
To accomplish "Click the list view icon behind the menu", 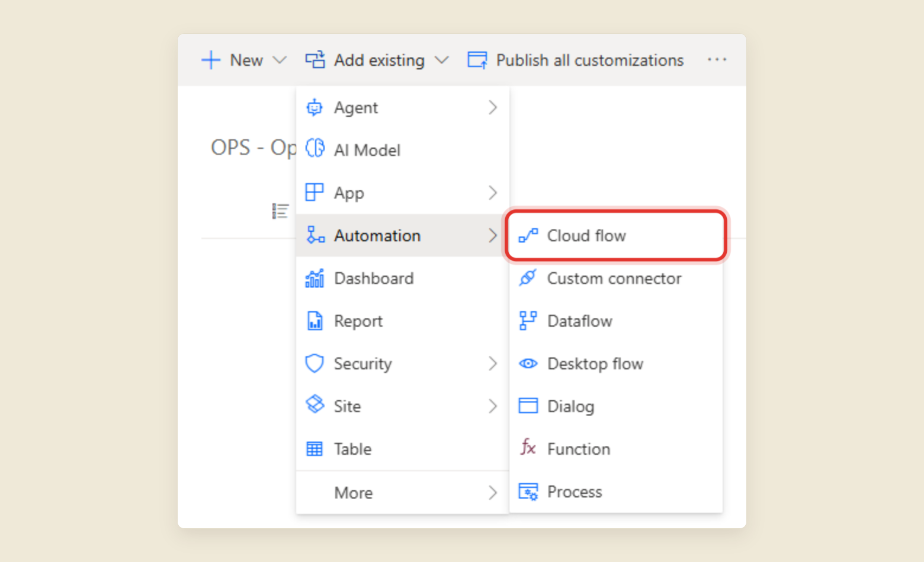I will coord(280,211).
